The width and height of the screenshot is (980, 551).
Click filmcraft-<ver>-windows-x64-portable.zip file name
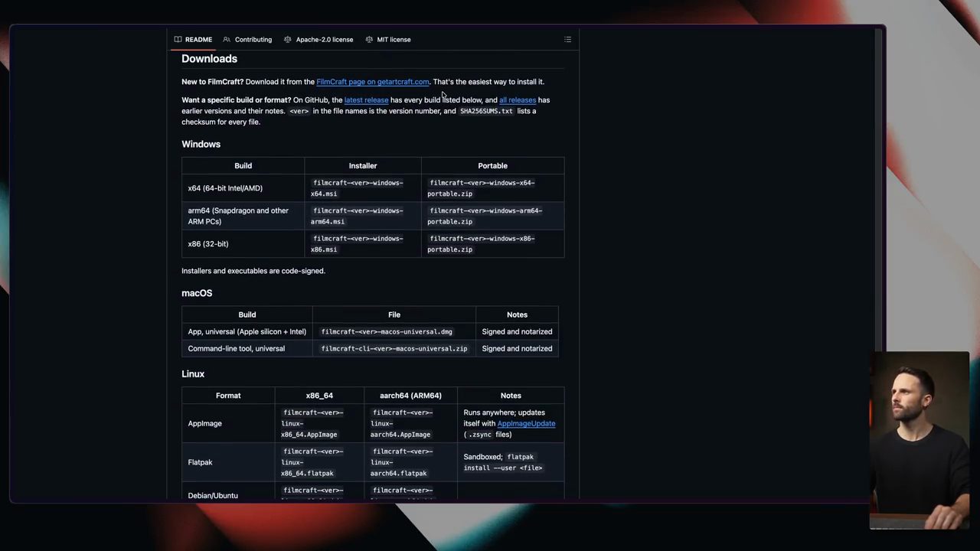click(481, 188)
